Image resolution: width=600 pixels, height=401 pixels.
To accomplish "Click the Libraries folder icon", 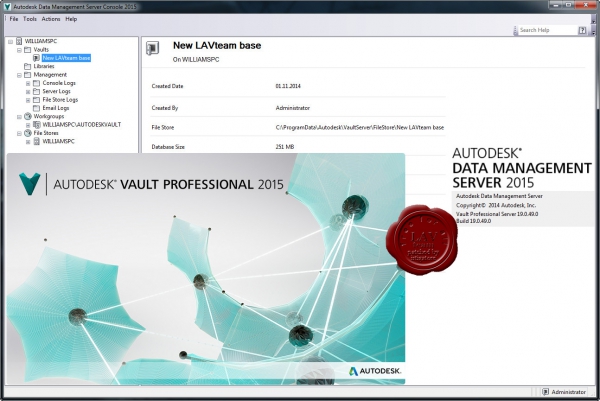I will coord(28,66).
